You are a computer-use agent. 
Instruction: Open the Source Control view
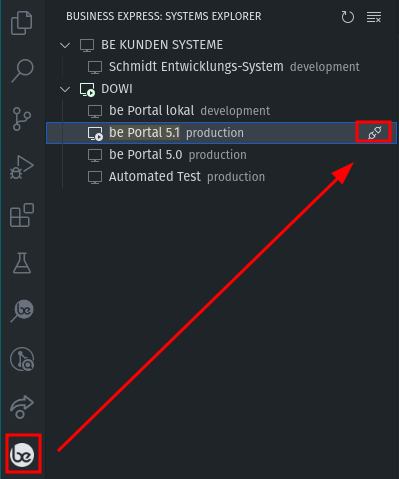[x=22, y=119]
